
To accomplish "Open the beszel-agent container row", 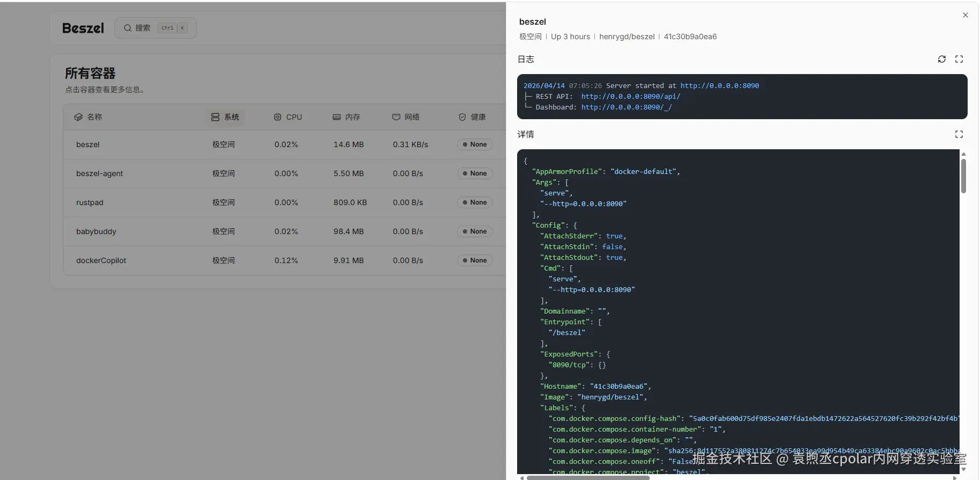I will (x=285, y=173).
